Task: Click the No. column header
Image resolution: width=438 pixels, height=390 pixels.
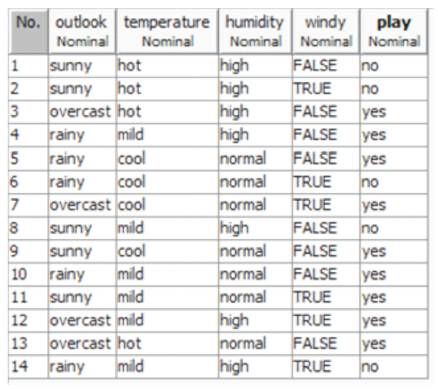Action: coord(28,31)
